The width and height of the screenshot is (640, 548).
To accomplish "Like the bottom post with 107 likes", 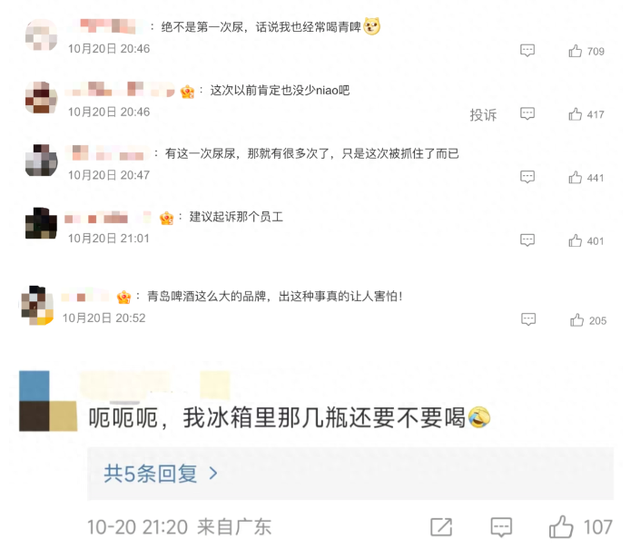I will pyautogui.click(x=561, y=527).
